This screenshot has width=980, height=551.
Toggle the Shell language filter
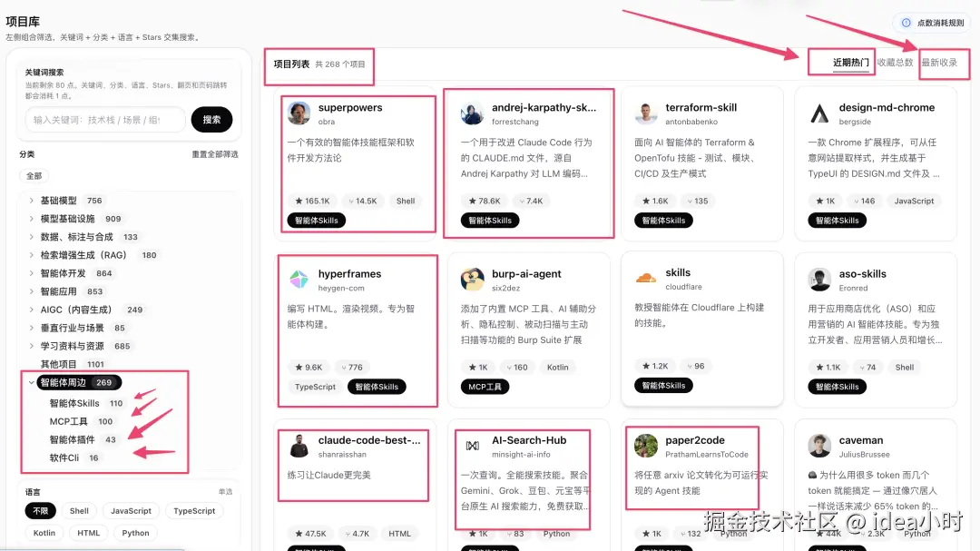pyautogui.click(x=79, y=510)
